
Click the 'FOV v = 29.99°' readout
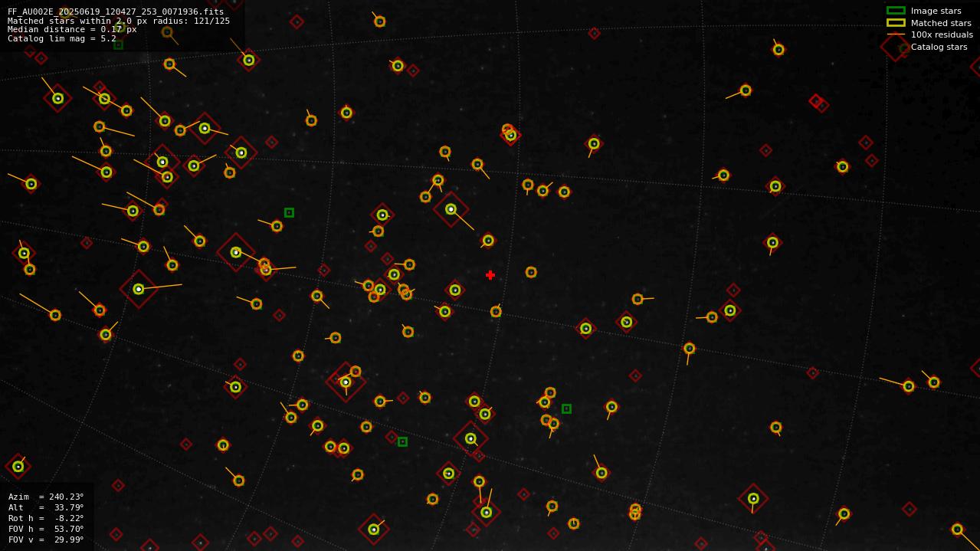point(46,540)
